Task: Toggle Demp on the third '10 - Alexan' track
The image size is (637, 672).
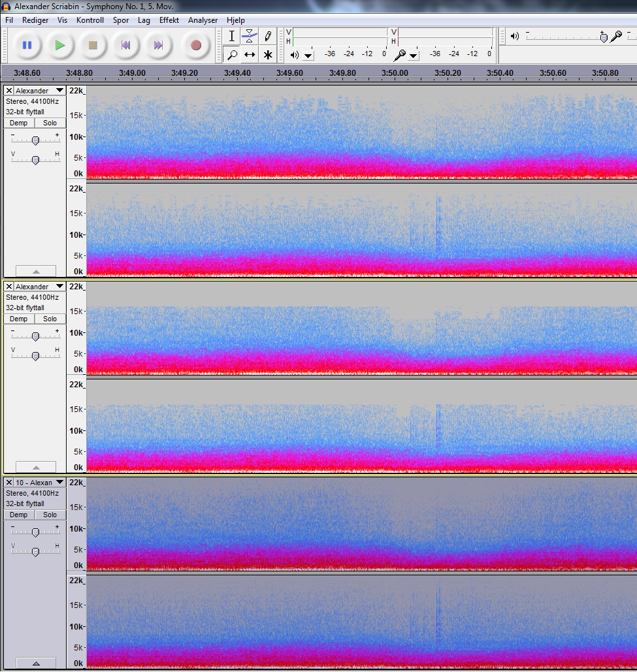Action: pyautogui.click(x=19, y=515)
